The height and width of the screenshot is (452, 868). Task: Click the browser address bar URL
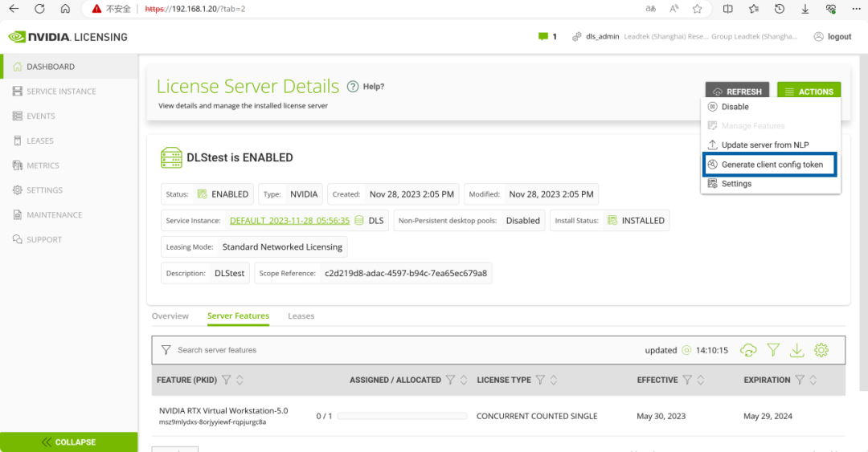(194, 9)
